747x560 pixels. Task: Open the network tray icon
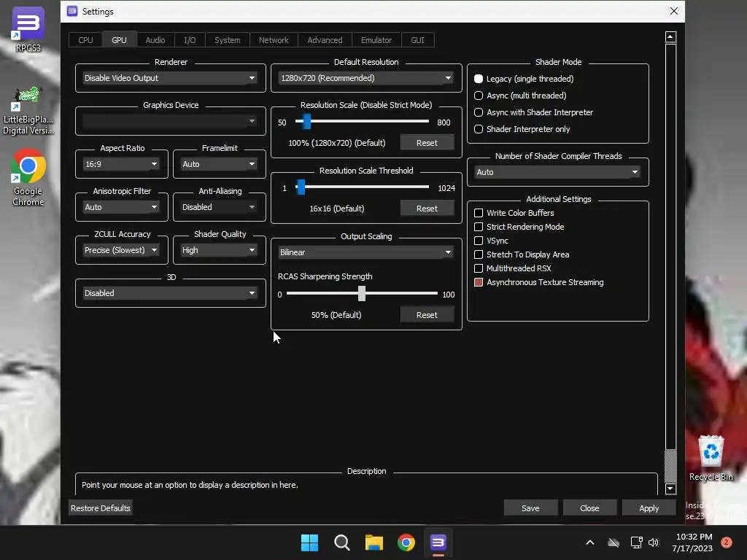point(636,542)
